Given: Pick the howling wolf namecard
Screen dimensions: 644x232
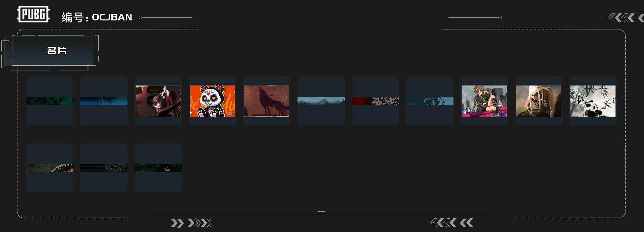Looking at the screenshot, I should [267, 101].
